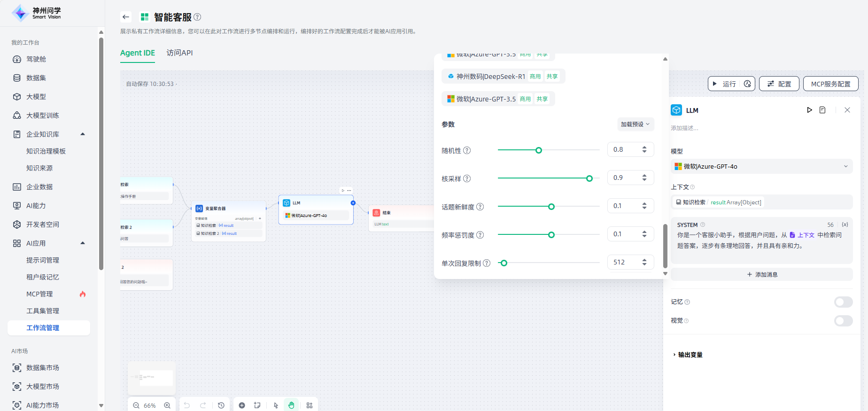Adjust the 话题新鲜度 value stepper
Screen dimensions: 868x411
[x=644, y=206]
